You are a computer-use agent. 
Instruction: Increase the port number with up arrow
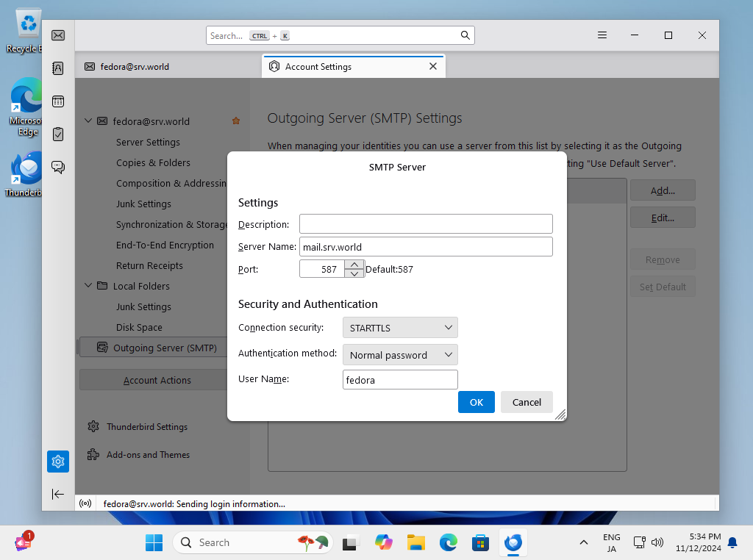(354, 265)
